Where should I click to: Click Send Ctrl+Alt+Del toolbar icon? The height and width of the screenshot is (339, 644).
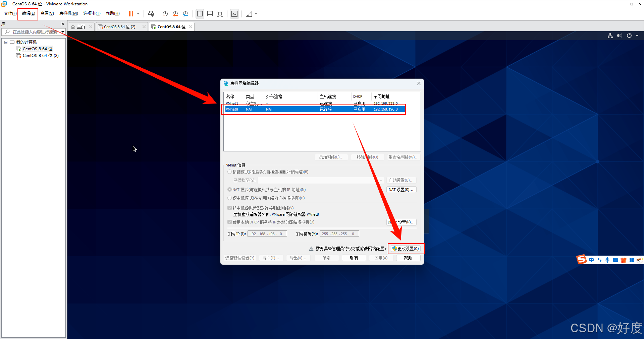tap(151, 14)
